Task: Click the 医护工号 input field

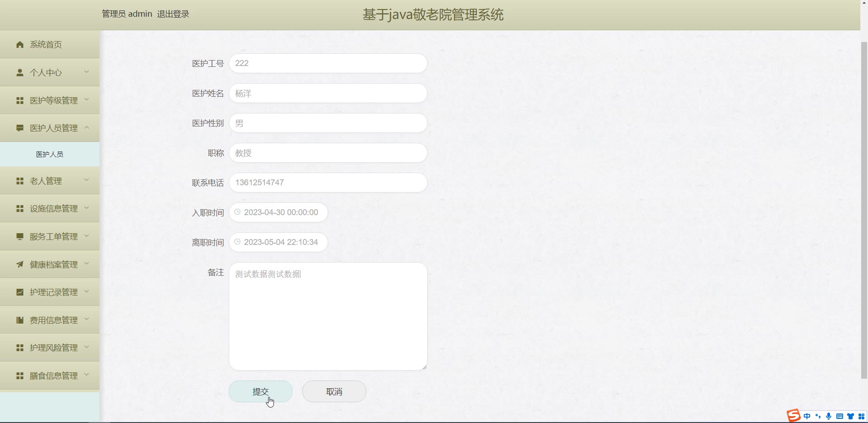Action: click(x=328, y=63)
